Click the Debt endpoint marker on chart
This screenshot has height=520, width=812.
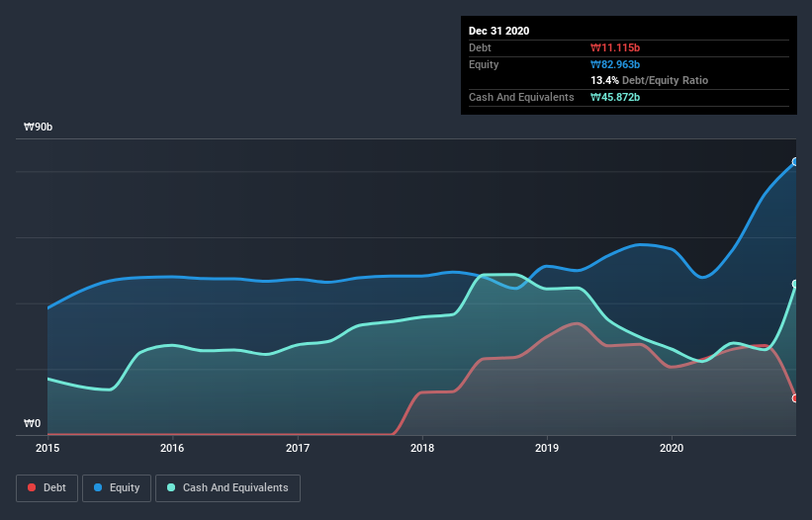pos(795,398)
